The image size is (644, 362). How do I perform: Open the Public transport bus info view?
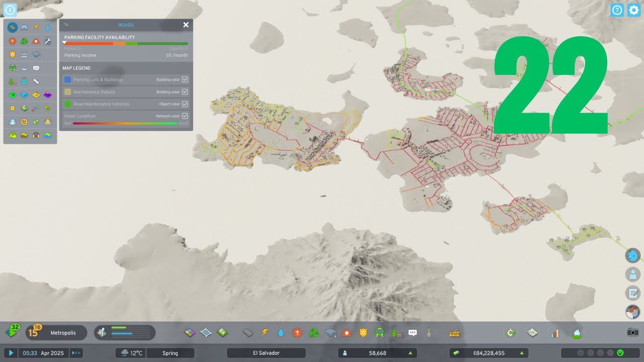click(x=13, y=68)
